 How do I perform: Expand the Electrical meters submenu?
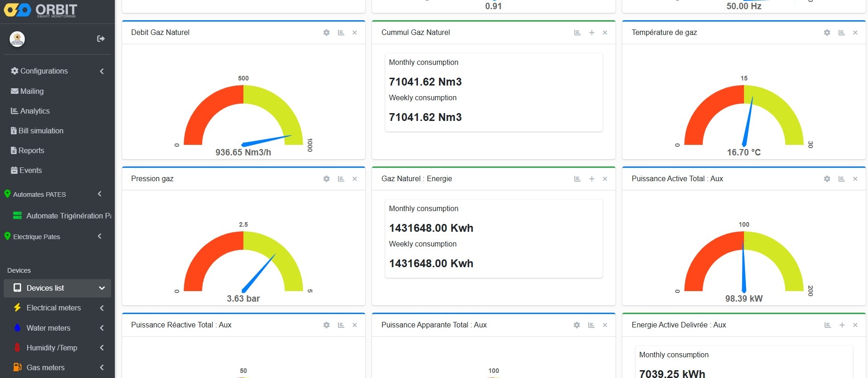[x=101, y=308]
